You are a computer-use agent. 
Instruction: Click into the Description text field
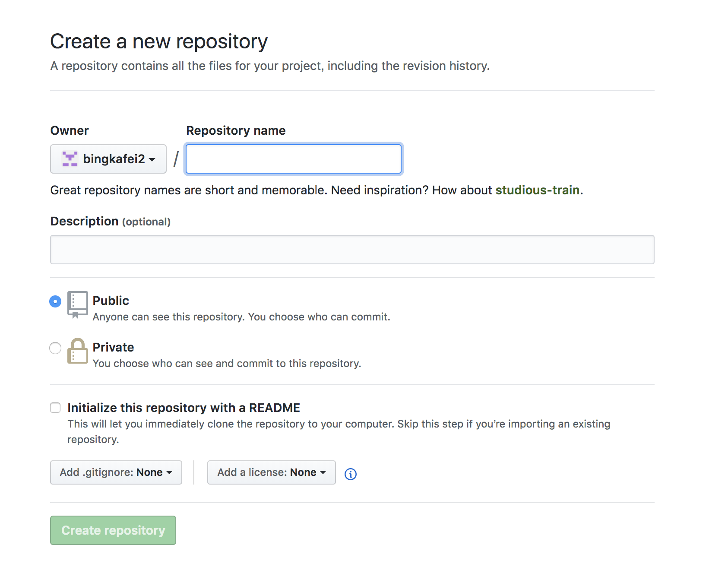click(x=352, y=249)
